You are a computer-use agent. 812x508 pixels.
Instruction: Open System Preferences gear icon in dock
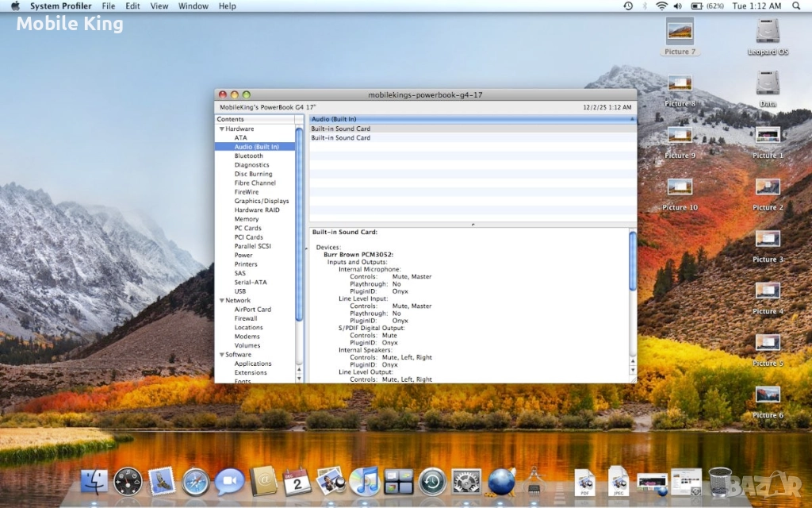[466, 481]
